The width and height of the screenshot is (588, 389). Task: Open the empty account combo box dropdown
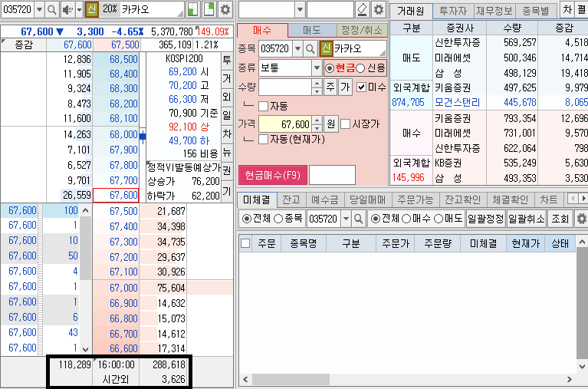pyautogui.click(x=300, y=10)
